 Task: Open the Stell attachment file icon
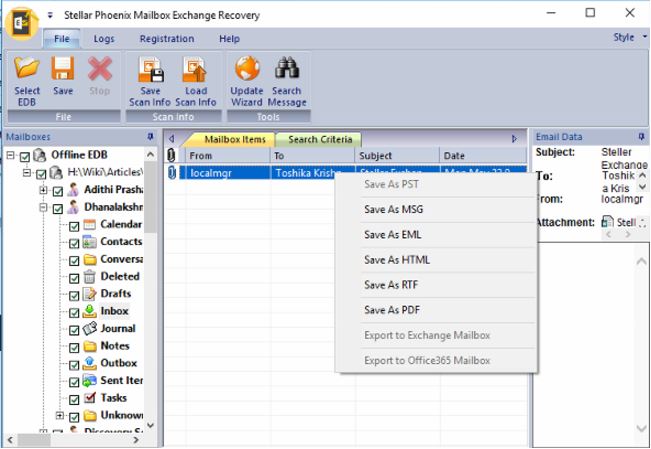pyautogui.click(x=607, y=221)
